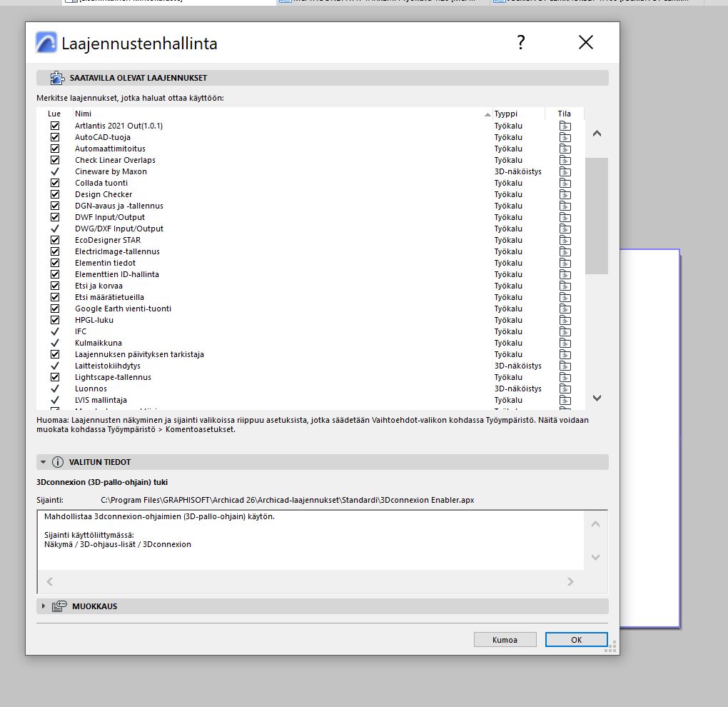
Task: Expand the Muokkaus panel
Action: click(44, 606)
